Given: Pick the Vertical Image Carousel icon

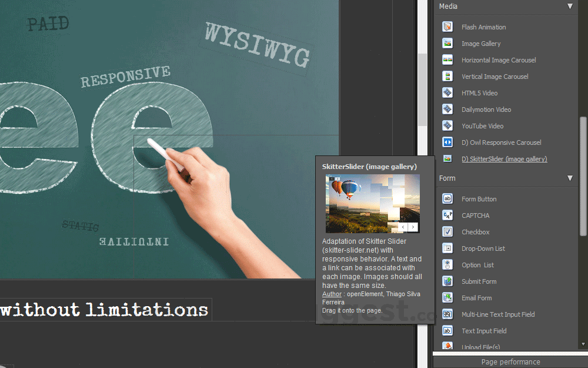Looking at the screenshot, I should tap(447, 76).
